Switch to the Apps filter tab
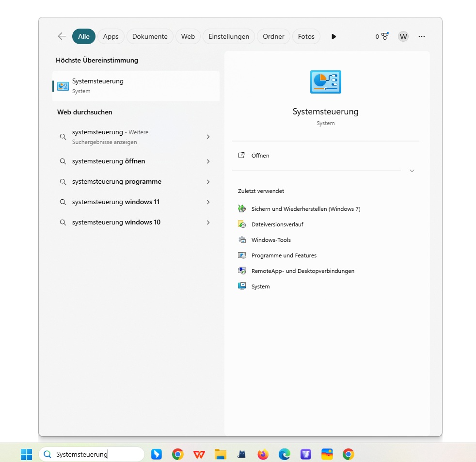 [x=111, y=36]
